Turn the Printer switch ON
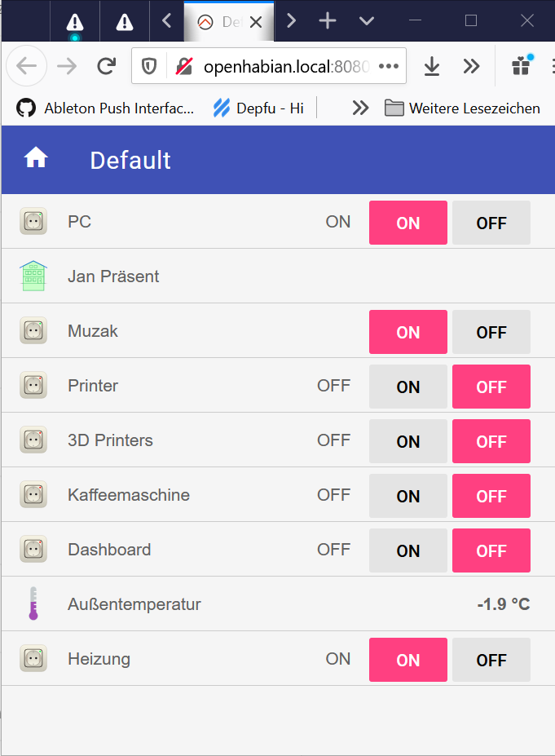The height and width of the screenshot is (756, 555). coord(408,387)
